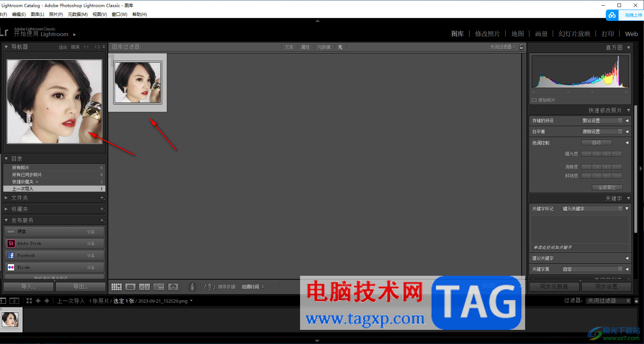The width and height of the screenshot is (644, 344).
Task: Open white balance (原照设置) dropdown
Action: [x=602, y=132]
